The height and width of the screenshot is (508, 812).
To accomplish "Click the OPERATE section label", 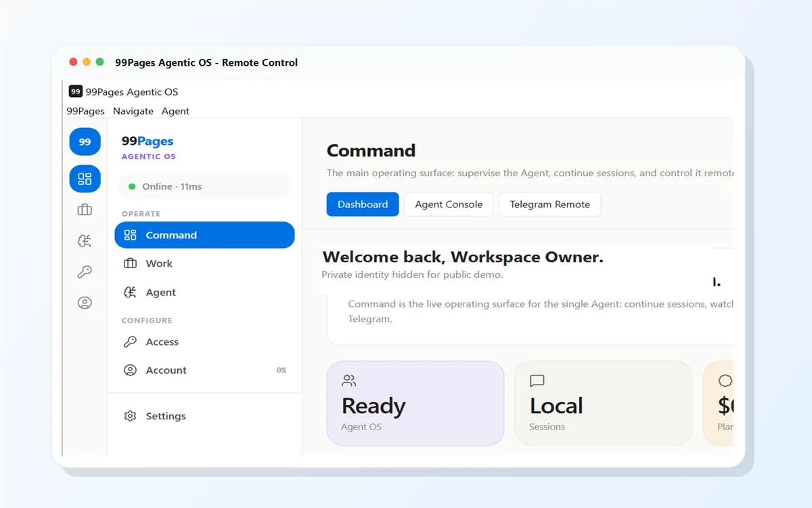I will click(141, 214).
